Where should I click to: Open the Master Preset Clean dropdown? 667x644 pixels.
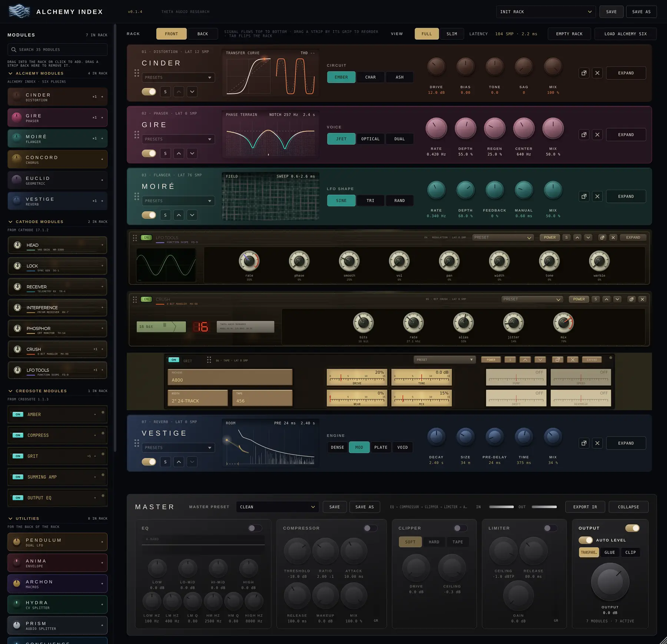[x=278, y=507]
